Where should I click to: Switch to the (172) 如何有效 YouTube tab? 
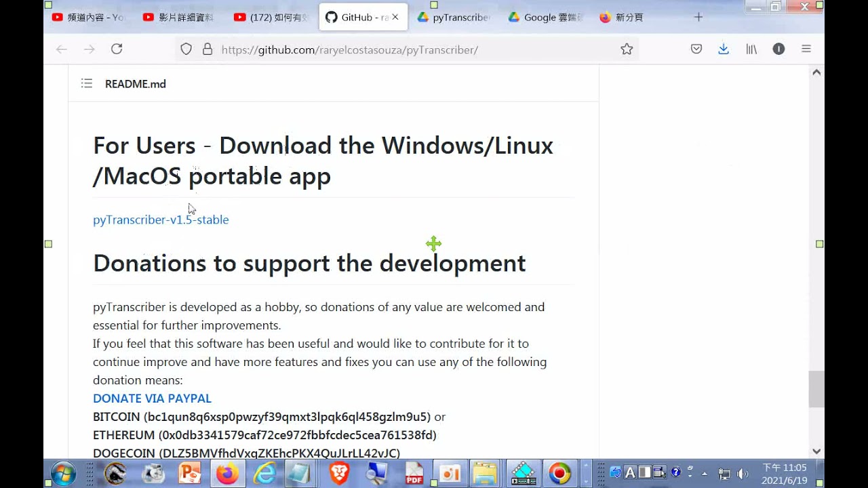pos(271,17)
